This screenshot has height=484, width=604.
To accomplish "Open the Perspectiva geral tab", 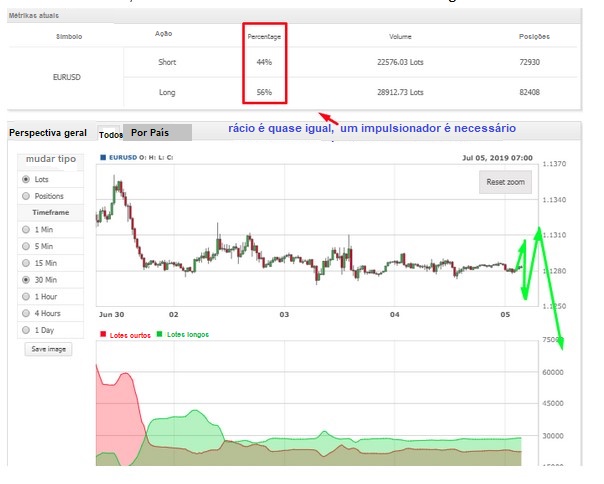I will [x=47, y=133].
